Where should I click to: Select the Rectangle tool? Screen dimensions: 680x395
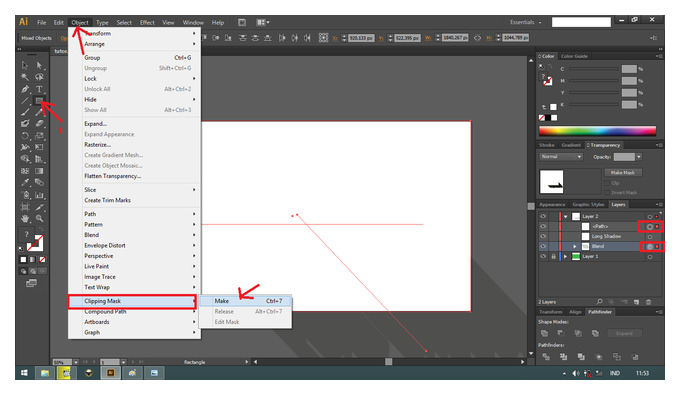coord(39,101)
